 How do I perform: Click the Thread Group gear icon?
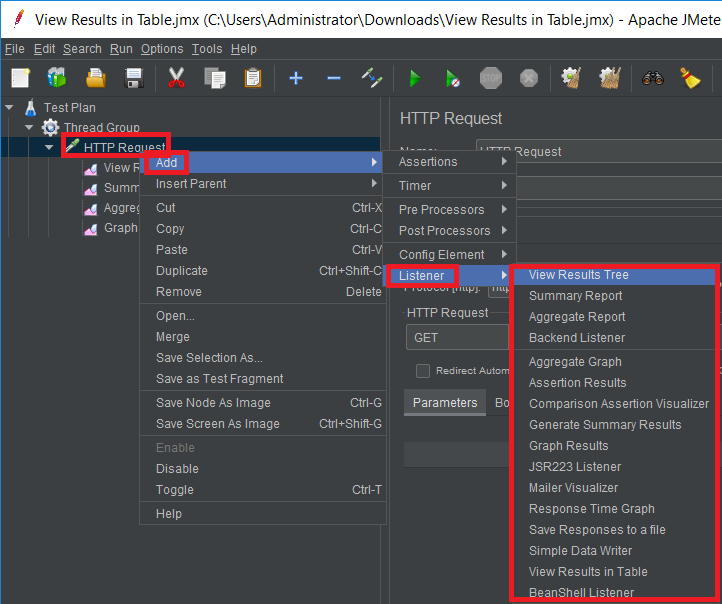(x=50, y=128)
